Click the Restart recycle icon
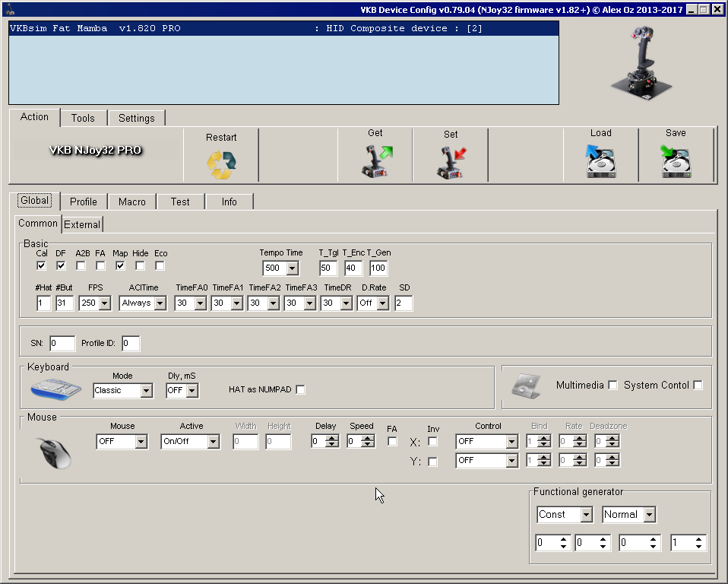The height and width of the screenshot is (584, 728). point(221,164)
